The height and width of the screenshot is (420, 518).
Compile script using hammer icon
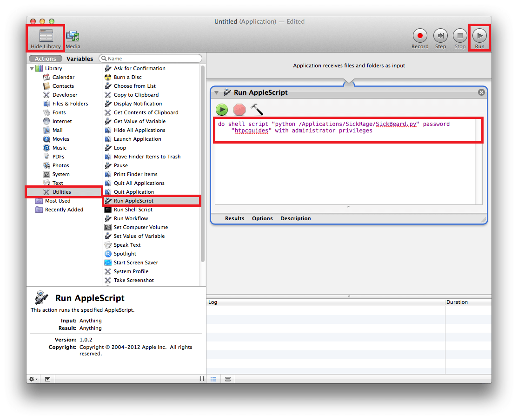point(256,110)
